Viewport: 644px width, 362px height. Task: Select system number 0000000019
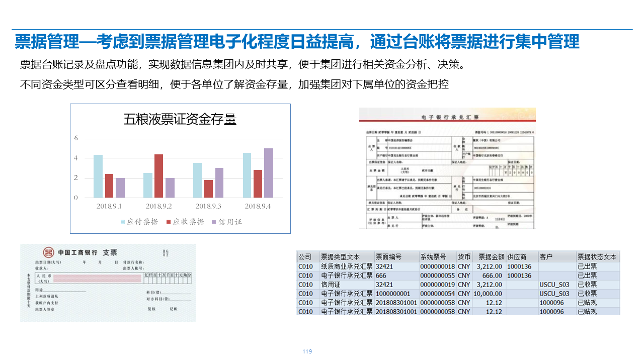(437, 285)
